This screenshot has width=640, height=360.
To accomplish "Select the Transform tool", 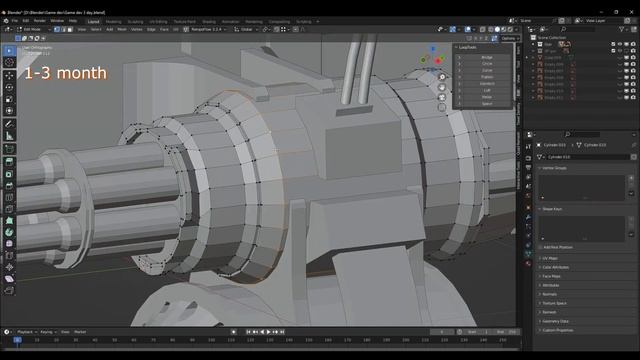I will click(9, 111).
